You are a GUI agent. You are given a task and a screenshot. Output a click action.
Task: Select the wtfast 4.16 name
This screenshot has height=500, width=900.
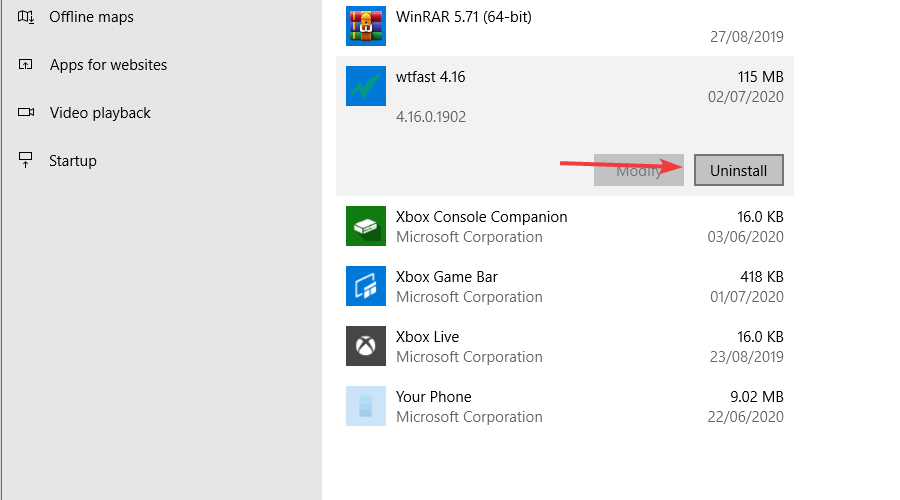pyautogui.click(x=430, y=77)
